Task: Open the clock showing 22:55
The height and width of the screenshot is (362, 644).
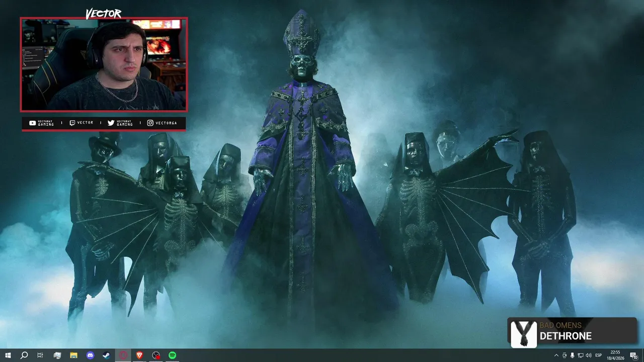Action: point(615,355)
